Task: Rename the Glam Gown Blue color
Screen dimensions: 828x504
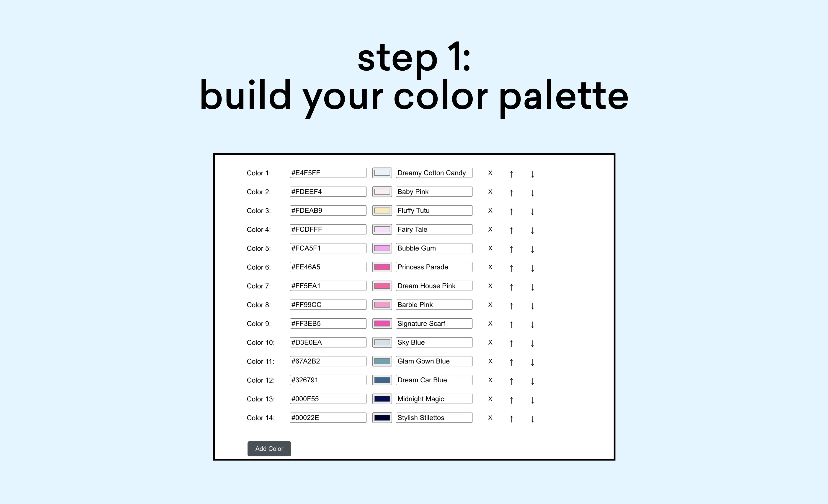Action: coord(434,361)
